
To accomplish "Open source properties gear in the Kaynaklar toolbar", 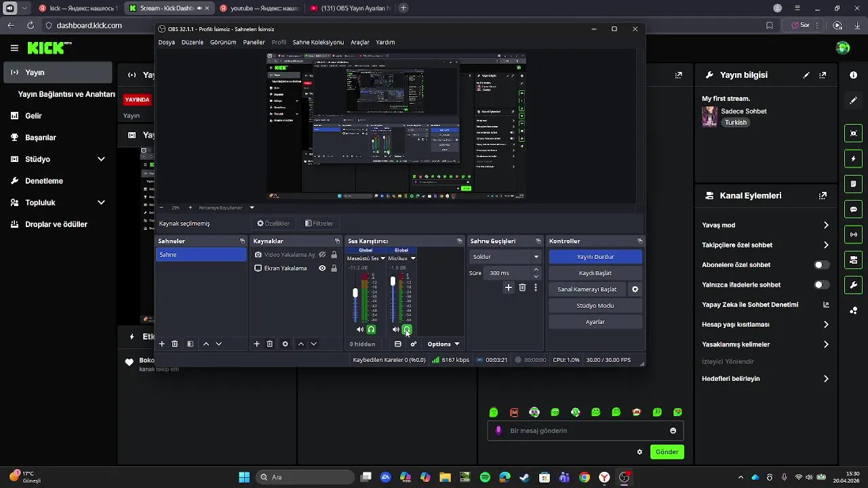I will click(x=285, y=344).
